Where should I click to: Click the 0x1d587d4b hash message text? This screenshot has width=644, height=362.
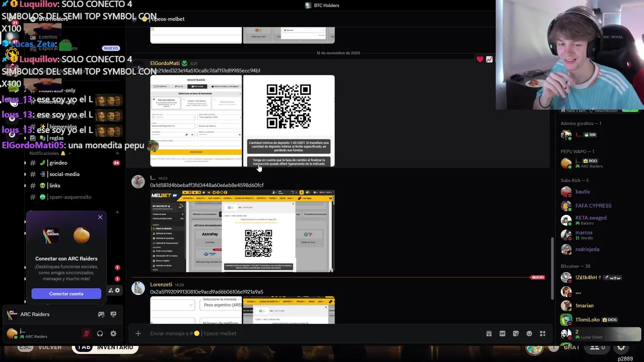coord(207,185)
